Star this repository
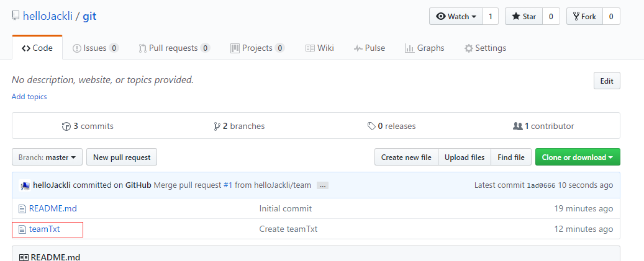 click(x=524, y=16)
